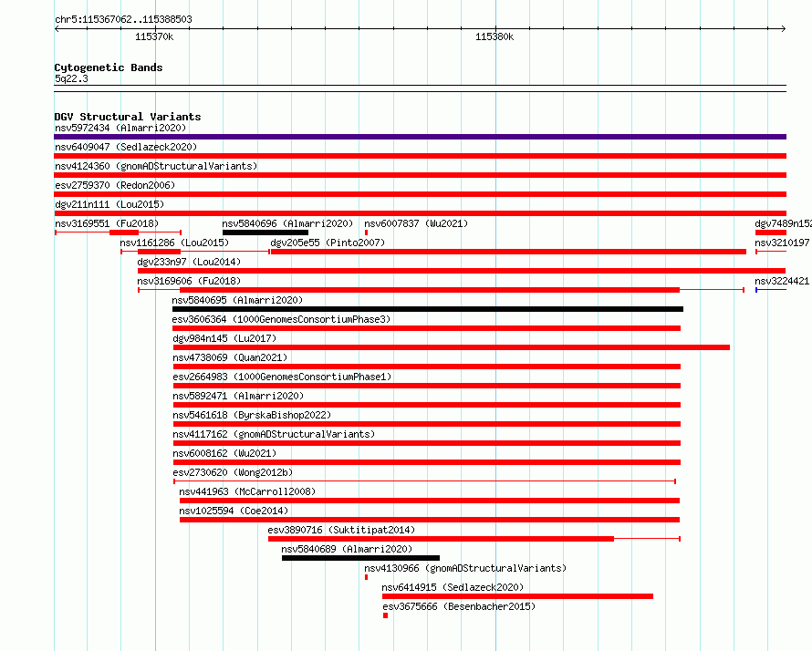Click the Cytogenetic Bands track title
The image size is (812, 651).
109,67
